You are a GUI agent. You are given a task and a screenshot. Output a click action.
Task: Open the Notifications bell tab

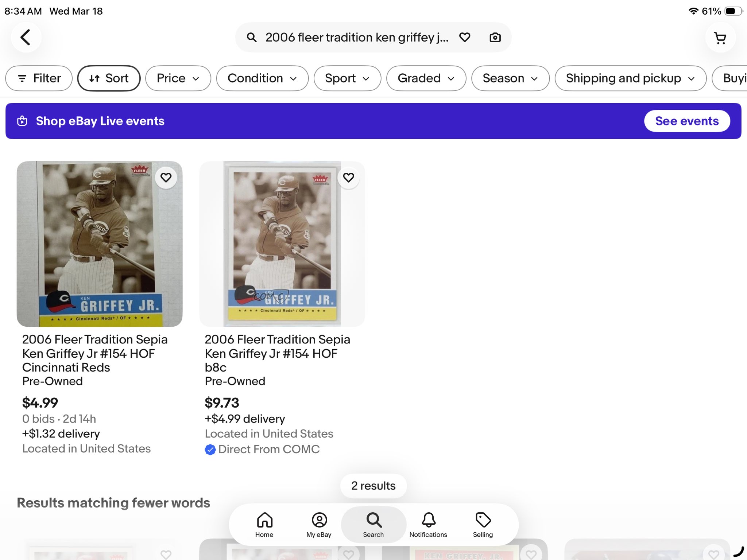click(428, 525)
